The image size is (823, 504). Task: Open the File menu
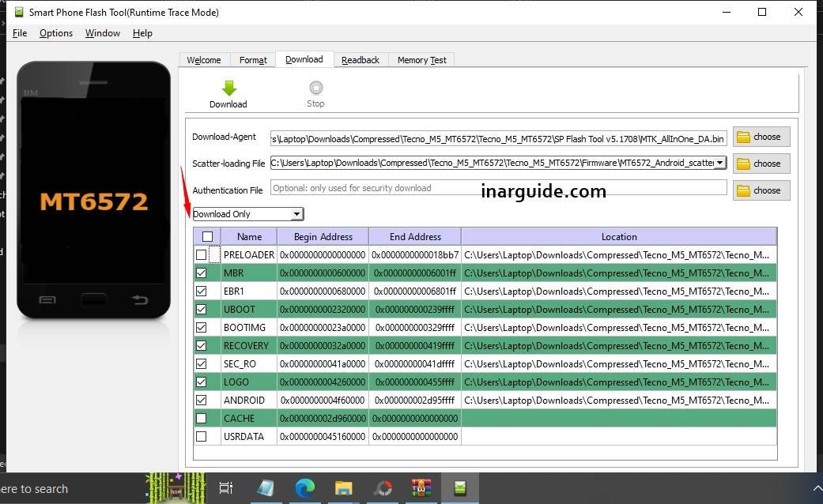point(20,33)
